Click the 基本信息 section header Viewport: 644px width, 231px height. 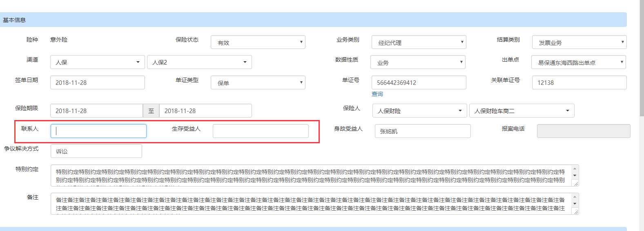313,20
